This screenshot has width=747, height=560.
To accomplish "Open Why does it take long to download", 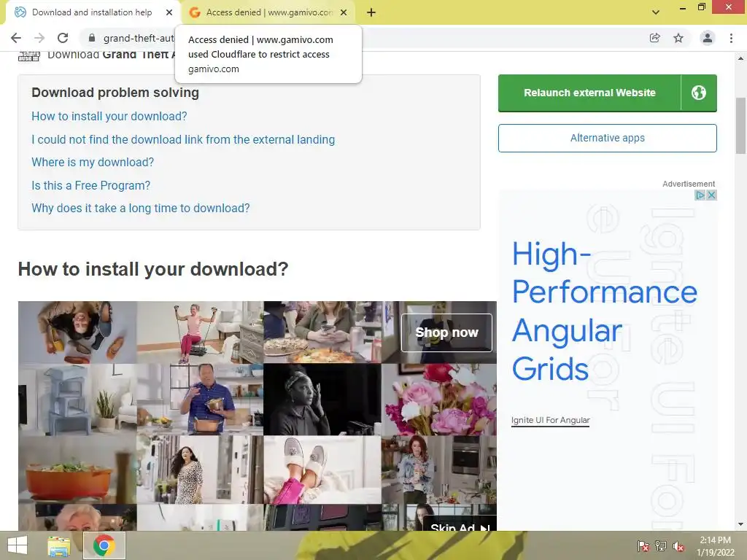I will tap(141, 208).
